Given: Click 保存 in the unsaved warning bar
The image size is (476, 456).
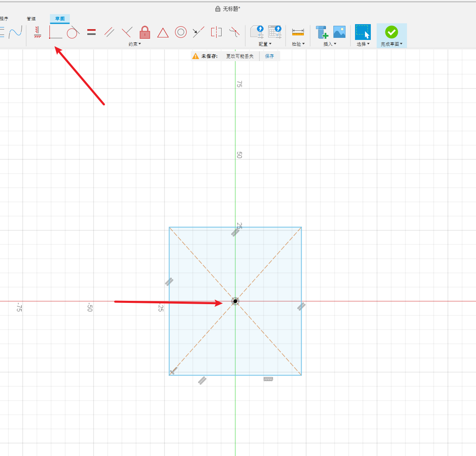Looking at the screenshot, I should (x=269, y=56).
